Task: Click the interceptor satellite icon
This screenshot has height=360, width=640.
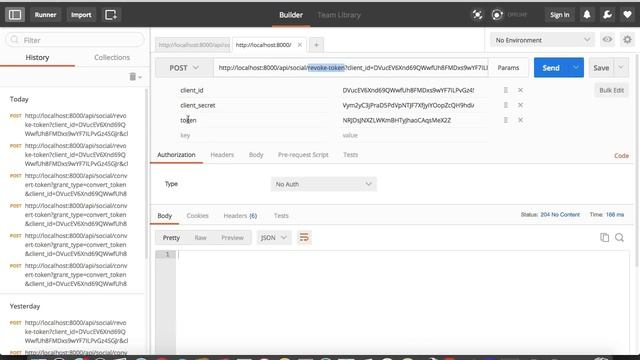Action: (x=477, y=15)
